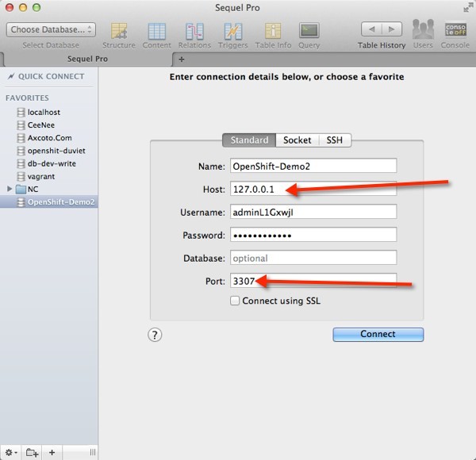476x460 pixels.
Task: Open a new connection tab with plus
Action: 182,59
